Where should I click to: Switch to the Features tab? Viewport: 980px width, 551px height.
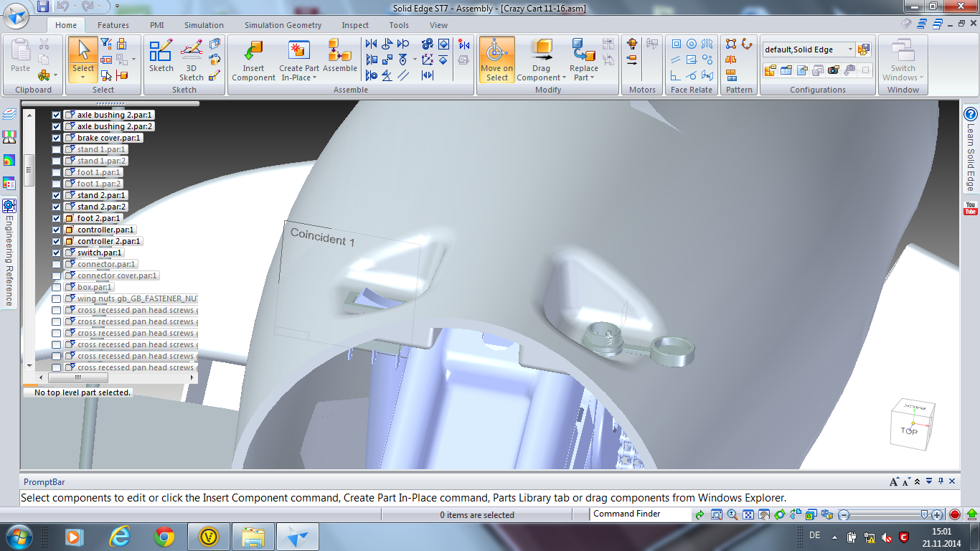tap(113, 25)
